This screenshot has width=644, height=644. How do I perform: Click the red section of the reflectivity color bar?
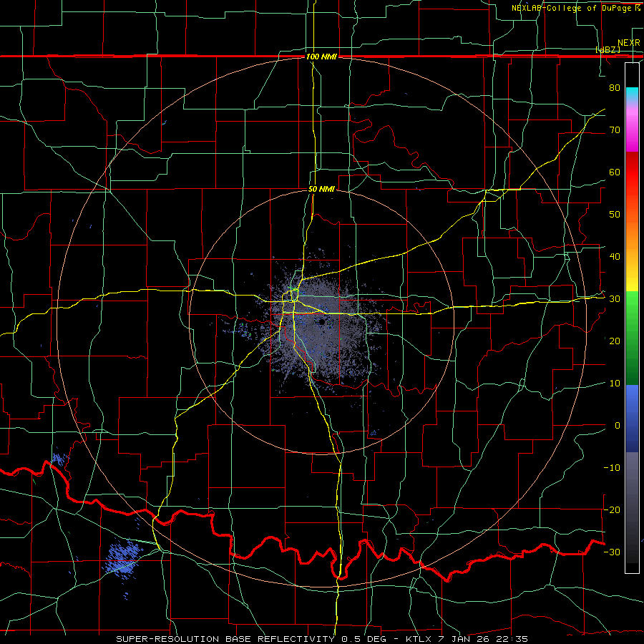[632, 181]
